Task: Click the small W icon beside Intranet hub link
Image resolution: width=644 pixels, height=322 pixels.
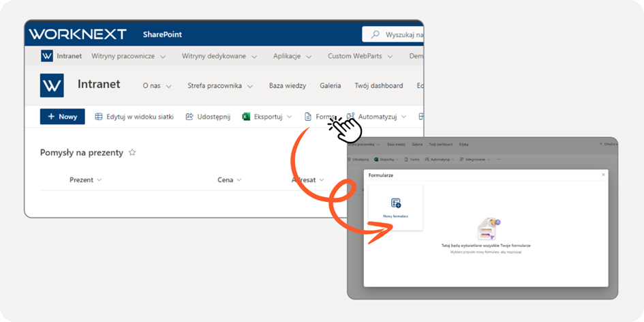Action: [x=47, y=56]
